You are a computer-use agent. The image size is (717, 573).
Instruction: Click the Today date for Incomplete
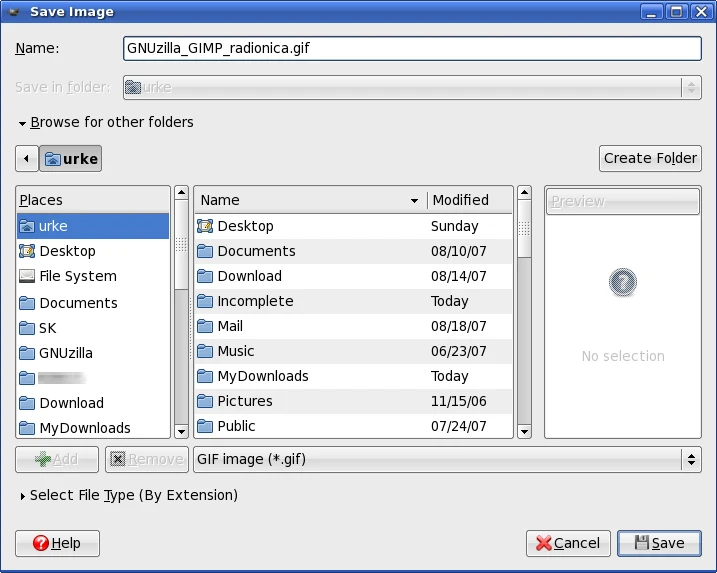point(449,301)
